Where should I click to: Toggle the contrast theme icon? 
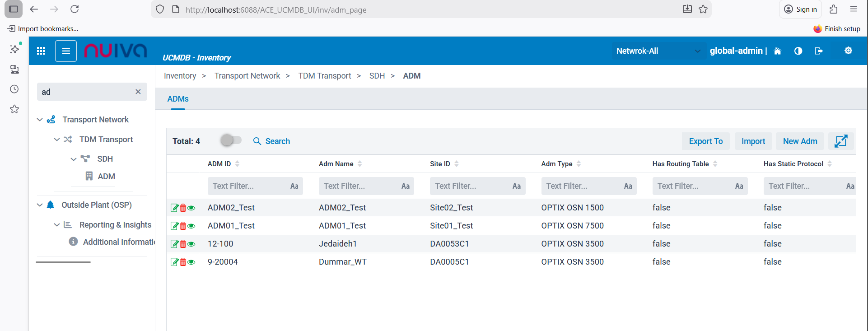(x=798, y=51)
